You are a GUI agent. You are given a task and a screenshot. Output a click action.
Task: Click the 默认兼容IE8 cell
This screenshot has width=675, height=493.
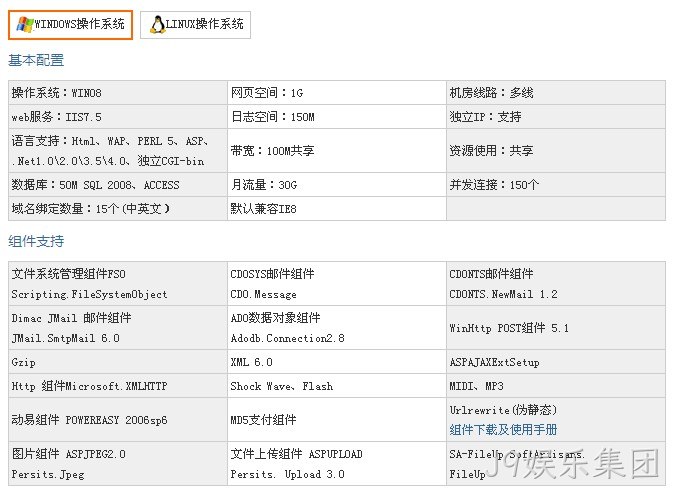click(x=337, y=209)
